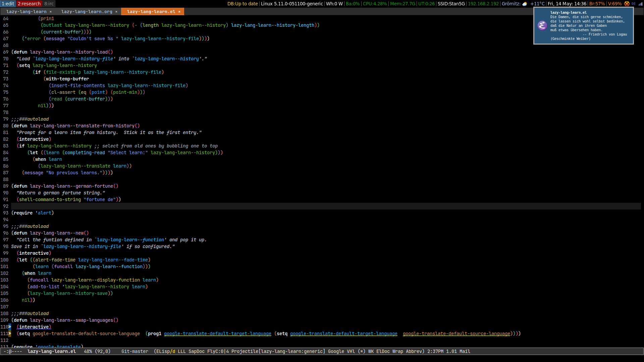Click the flycheck fringe marker on line 110
The height and width of the screenshot is (362, 644).
tap(10, 327)
